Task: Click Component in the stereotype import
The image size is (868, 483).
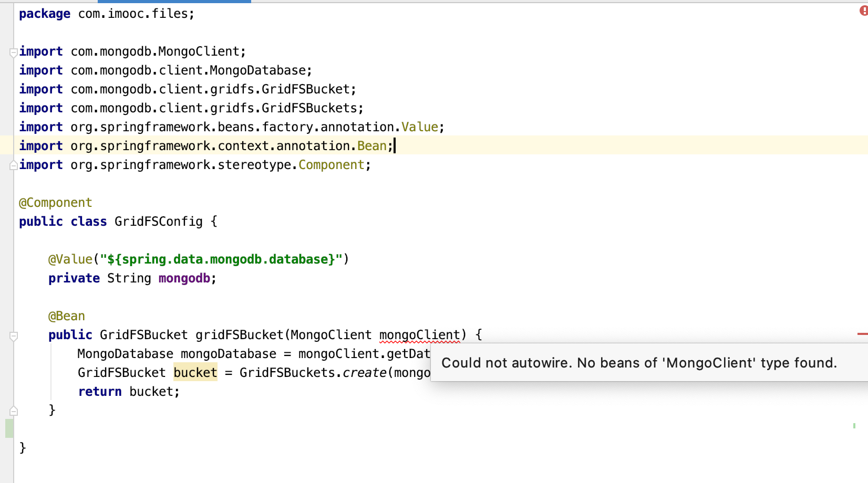Action: tap(332, 165)
